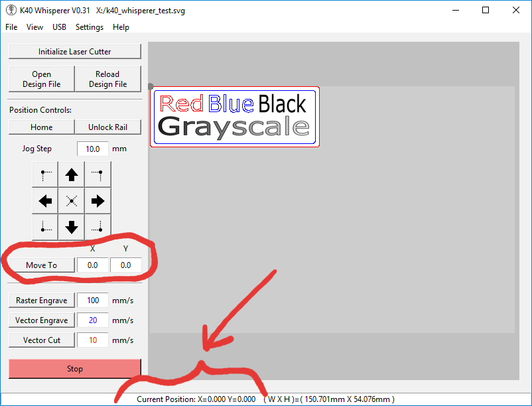This screenshot has width=532, height=406.
Task: Open the View menu
Action: (34, 27)
